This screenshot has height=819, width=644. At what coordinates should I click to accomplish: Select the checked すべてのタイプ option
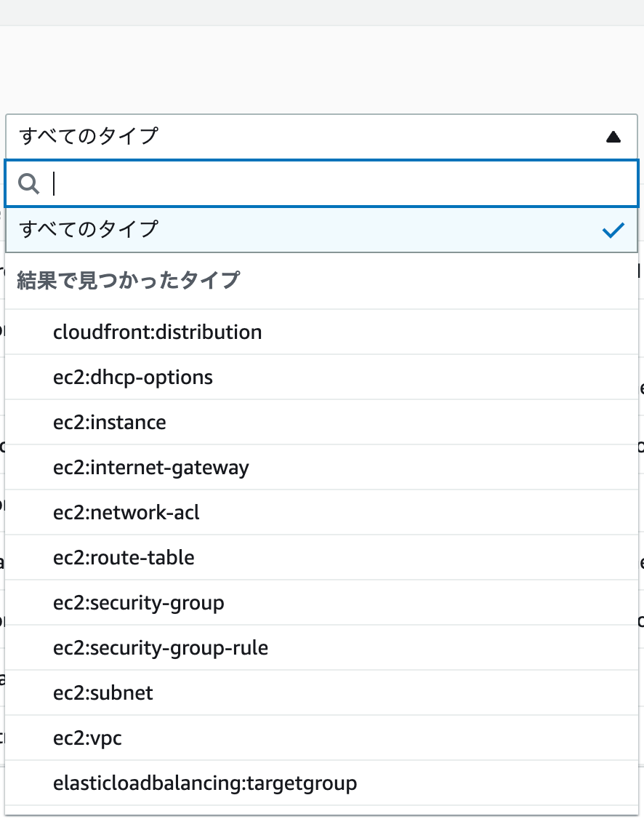tap(321, 230)
